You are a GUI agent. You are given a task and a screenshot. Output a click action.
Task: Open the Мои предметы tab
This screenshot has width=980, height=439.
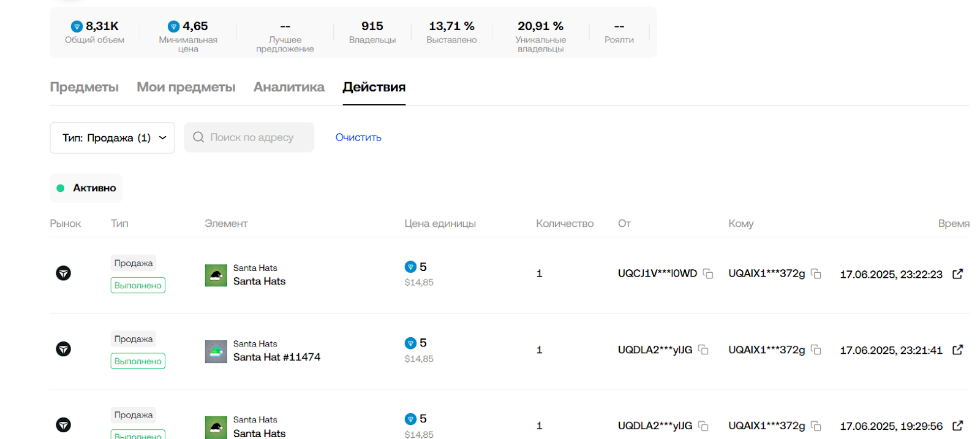pyautogui.click(x=186, y=87)
